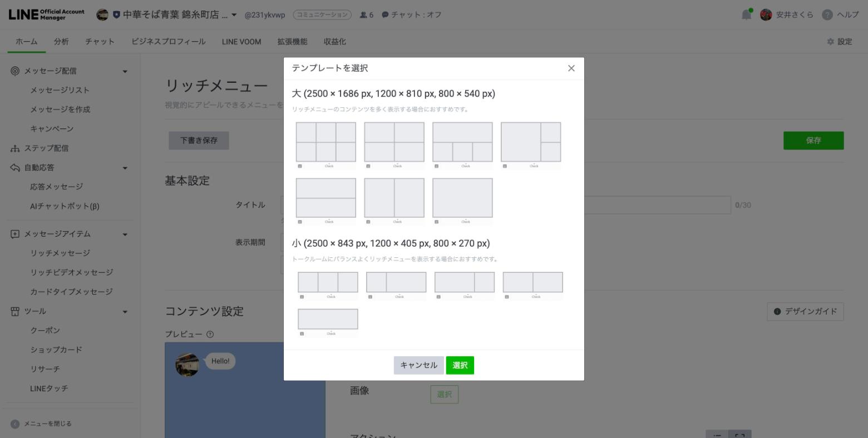Collapse the メッセージ配信 sidebar section

(x=125, y=71)
